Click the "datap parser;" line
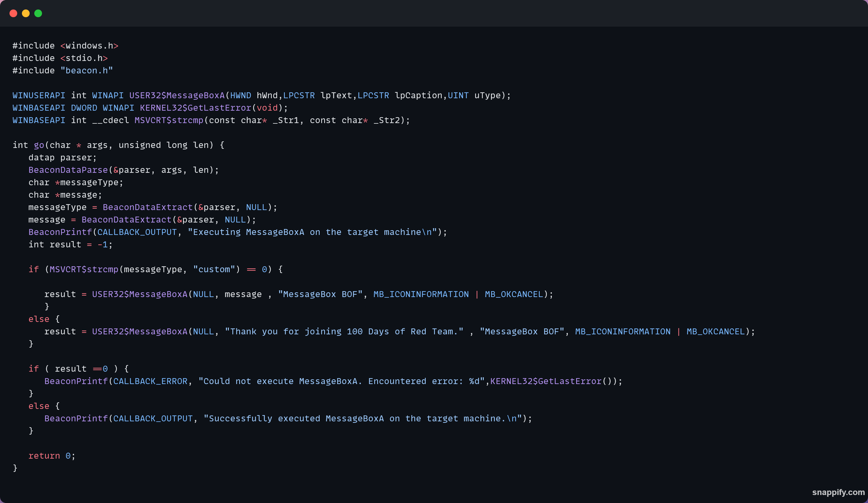The width and height of the screenshot is (868, 503). (63, 157)
